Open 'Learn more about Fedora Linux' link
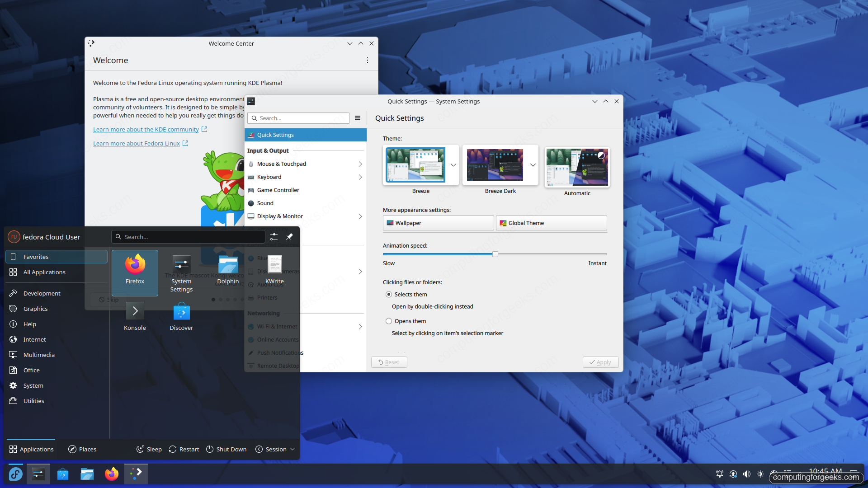 click(x=137, y=144)
